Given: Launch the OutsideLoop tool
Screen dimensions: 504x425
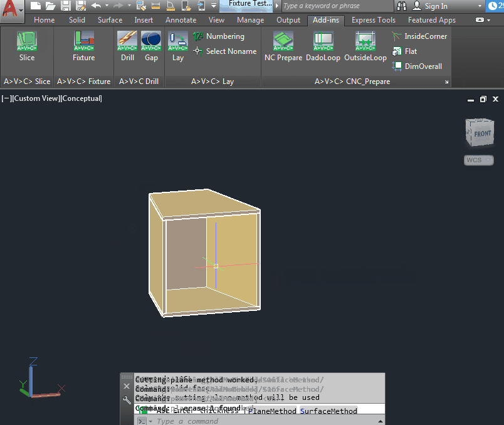Looking at the screenshot, I should [365, 46].
